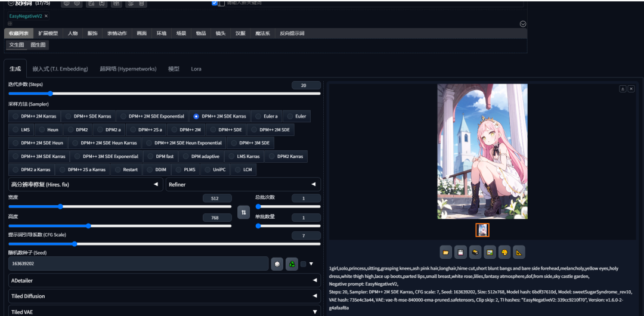Open the Lora tab

[x=196, y=69]
